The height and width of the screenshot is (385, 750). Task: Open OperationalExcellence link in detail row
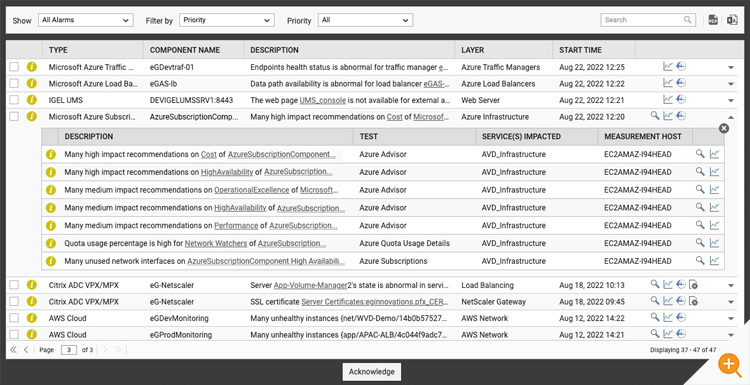click(252, 189)
